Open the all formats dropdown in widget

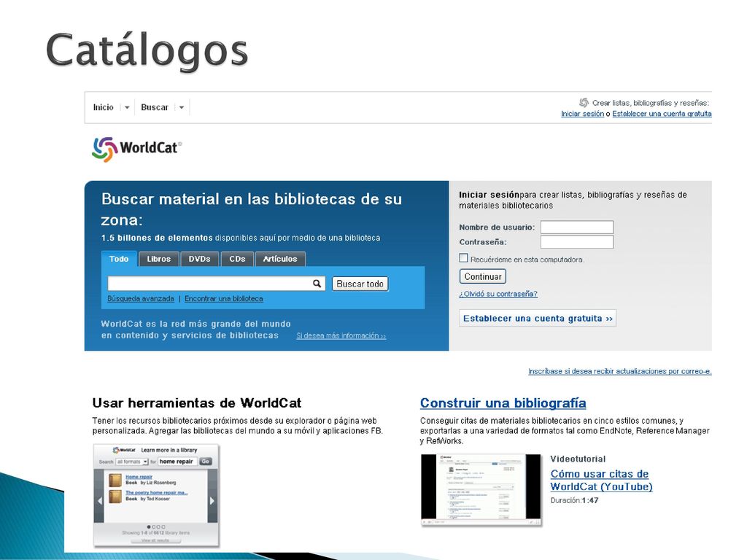coord(133,462)
